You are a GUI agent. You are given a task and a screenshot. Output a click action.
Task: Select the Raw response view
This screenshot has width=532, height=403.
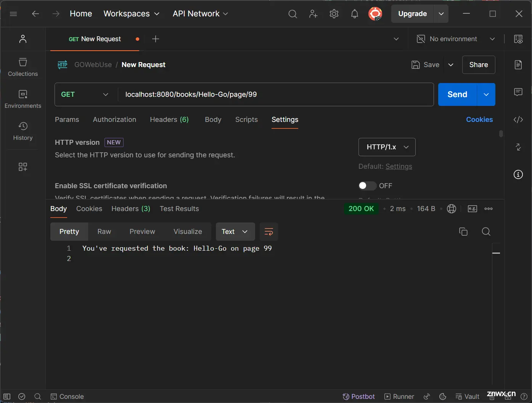pyautogui.click(x=104, y=232)
